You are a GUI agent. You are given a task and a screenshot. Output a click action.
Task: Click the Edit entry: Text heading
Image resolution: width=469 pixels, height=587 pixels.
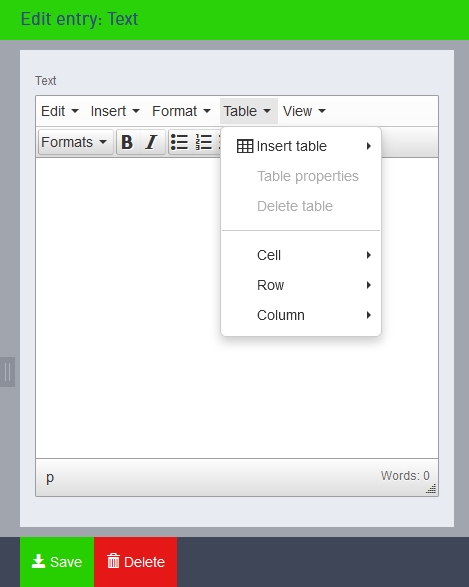pyautogui.click(x=79, y=19)
